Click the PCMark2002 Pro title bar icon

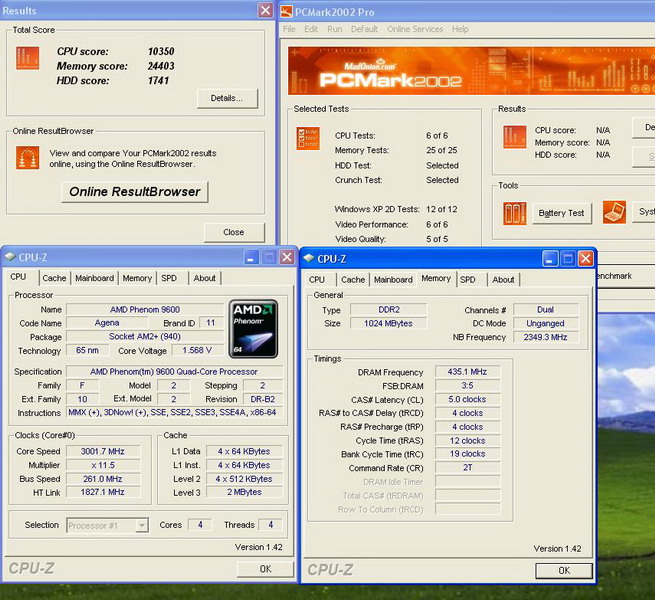(286, 12)
